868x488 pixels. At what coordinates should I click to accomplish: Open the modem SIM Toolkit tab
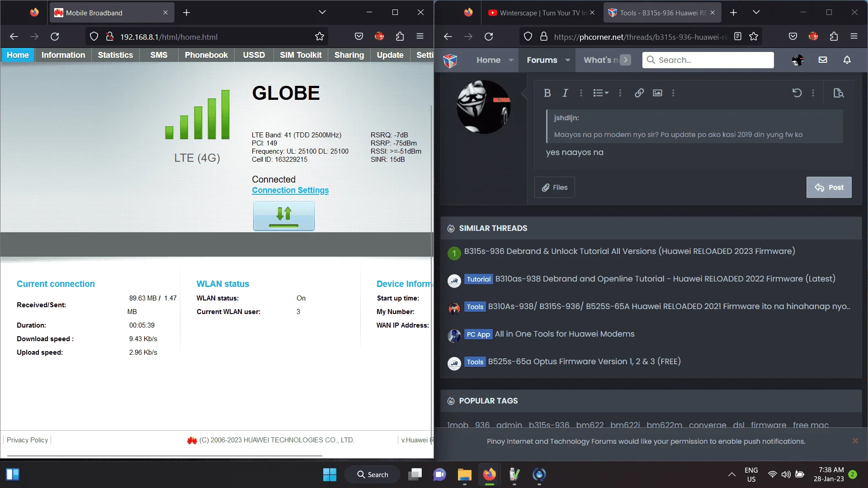point(301,55)
